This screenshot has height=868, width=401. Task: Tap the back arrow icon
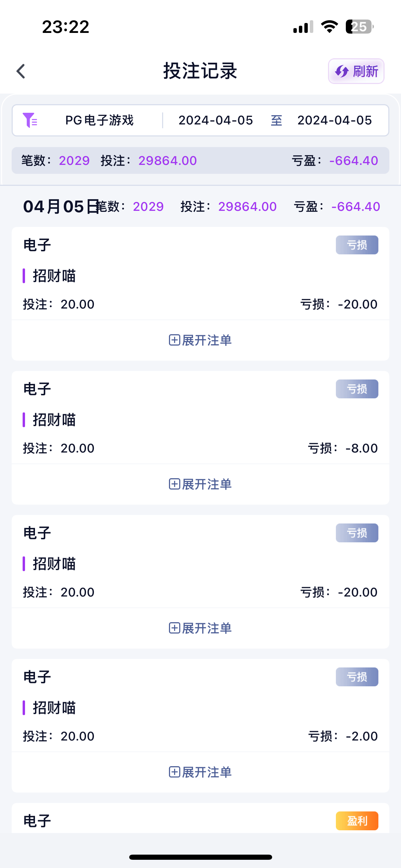click(21, 71)
